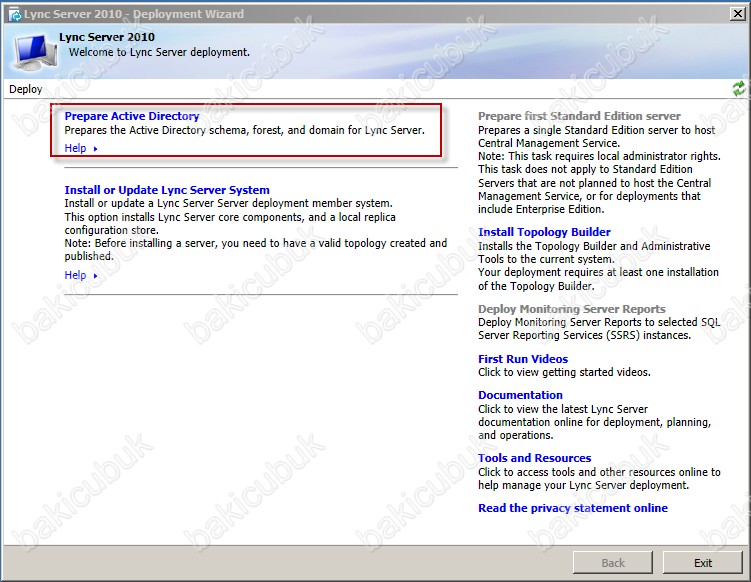Screen dimensions: 751x582
Task: Click the Back button
Action: [x=613, y=562]
